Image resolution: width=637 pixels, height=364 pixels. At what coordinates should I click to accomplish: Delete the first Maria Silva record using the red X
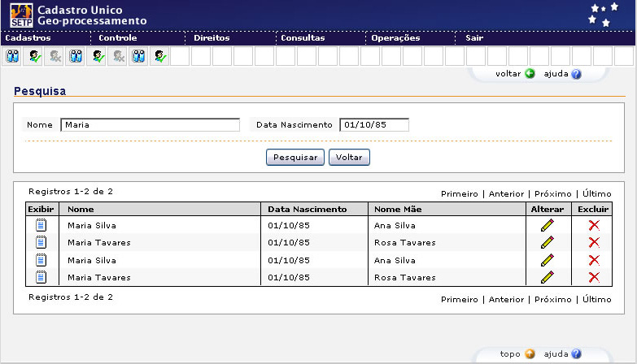tap(594, 225)
